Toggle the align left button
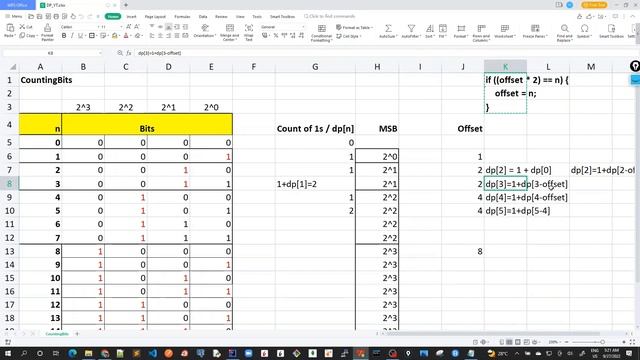Viewport: 640px width, 360px height. (152, 36)
